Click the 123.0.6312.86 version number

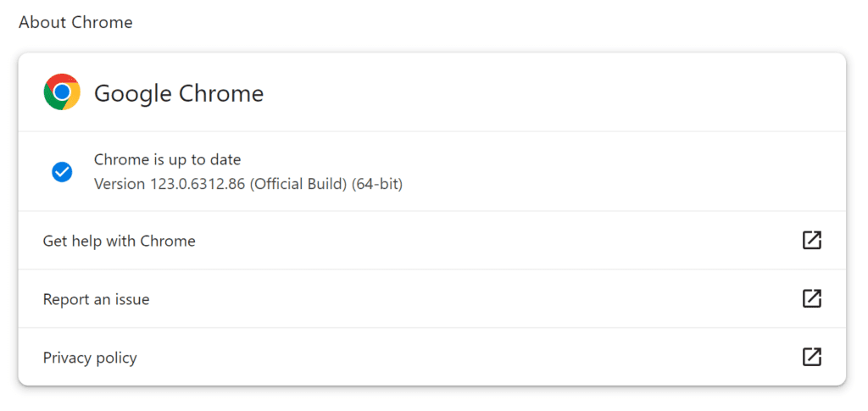pyautogui.click(x=198, y=184)
